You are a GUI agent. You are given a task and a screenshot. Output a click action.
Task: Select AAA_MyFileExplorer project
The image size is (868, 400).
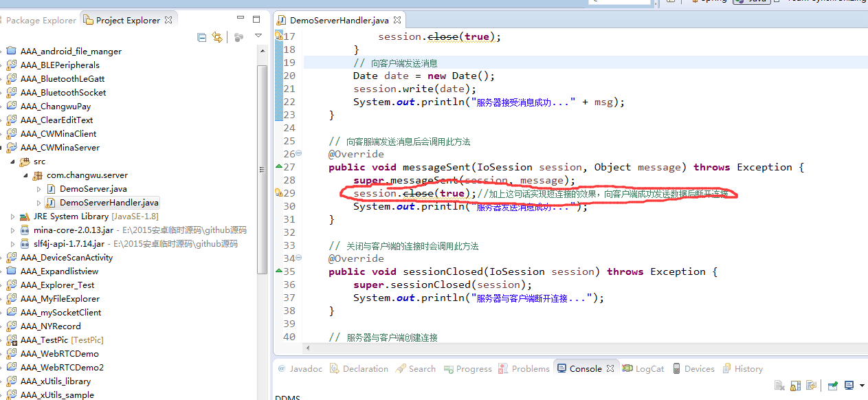tap(60, 298)
